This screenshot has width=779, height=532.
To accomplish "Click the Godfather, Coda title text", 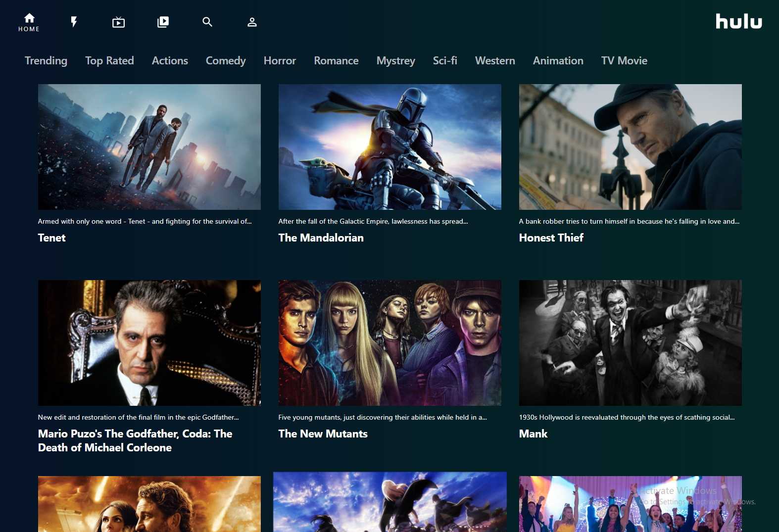I will [x=135, y=440].
